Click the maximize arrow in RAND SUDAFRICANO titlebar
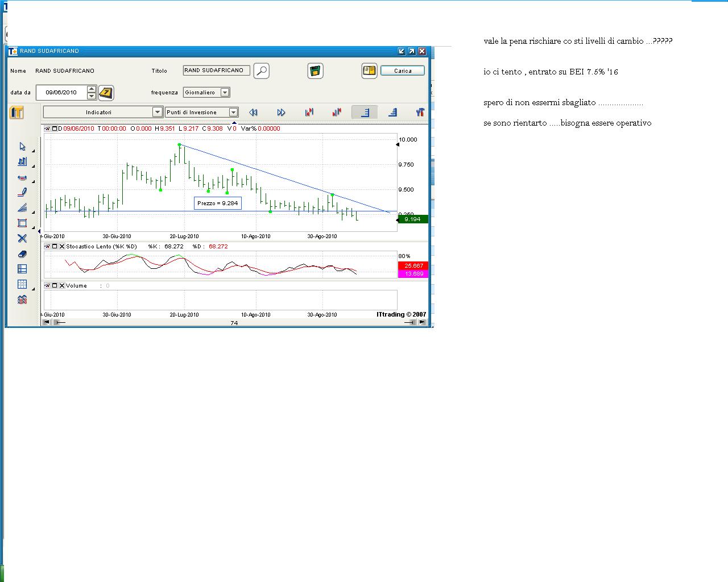Screen dimensions: 728x582 [x=412, y=51]
